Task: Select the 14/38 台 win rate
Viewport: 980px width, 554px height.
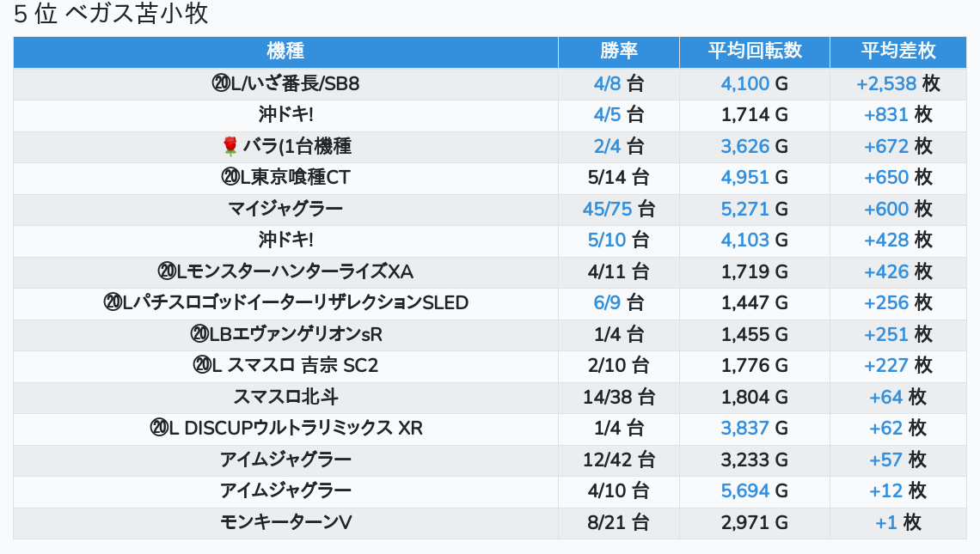Action: pyautogui.click(x=619, y=397)
